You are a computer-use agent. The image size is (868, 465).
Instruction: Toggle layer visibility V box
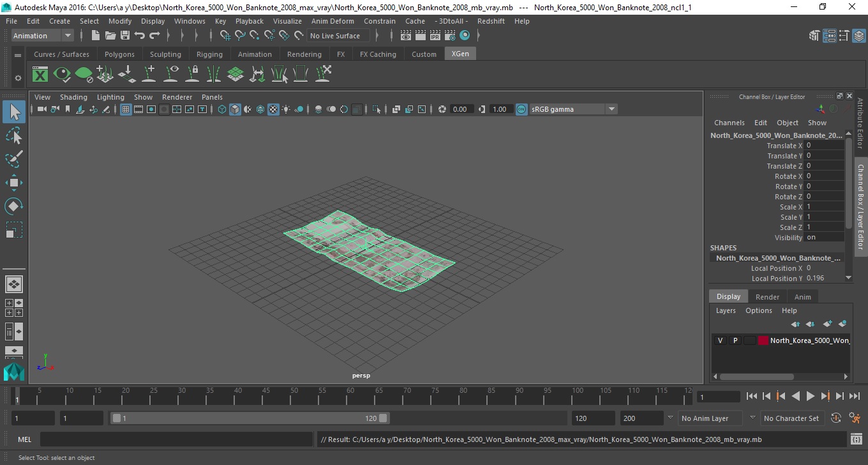(x=720, y=340)
